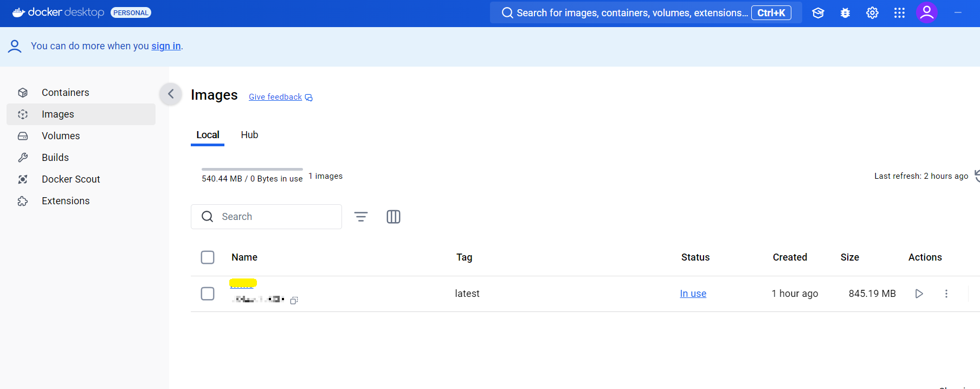The image size is (980, 389).
Task: Switch to the Local tab
Action: tap(208, 135)
